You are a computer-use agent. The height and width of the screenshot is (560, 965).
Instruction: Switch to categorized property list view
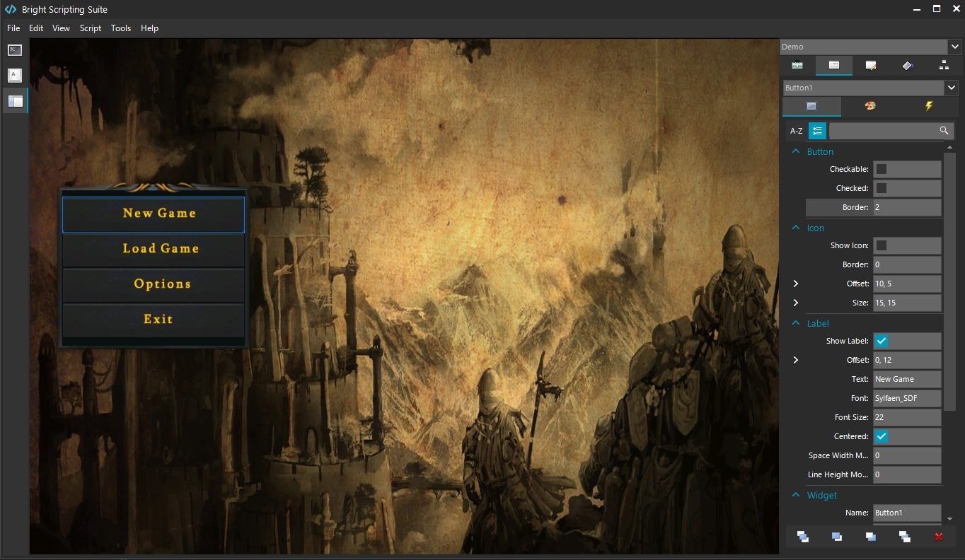point(817,131)
